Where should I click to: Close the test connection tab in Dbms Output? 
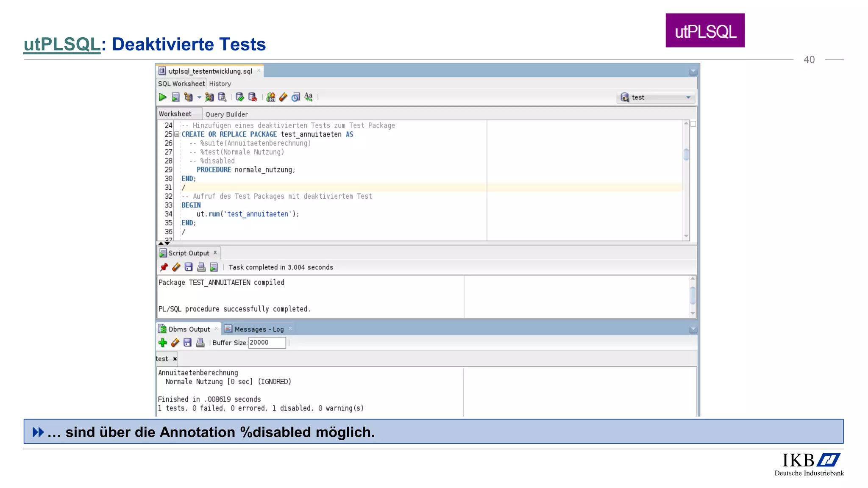[175, 359]
